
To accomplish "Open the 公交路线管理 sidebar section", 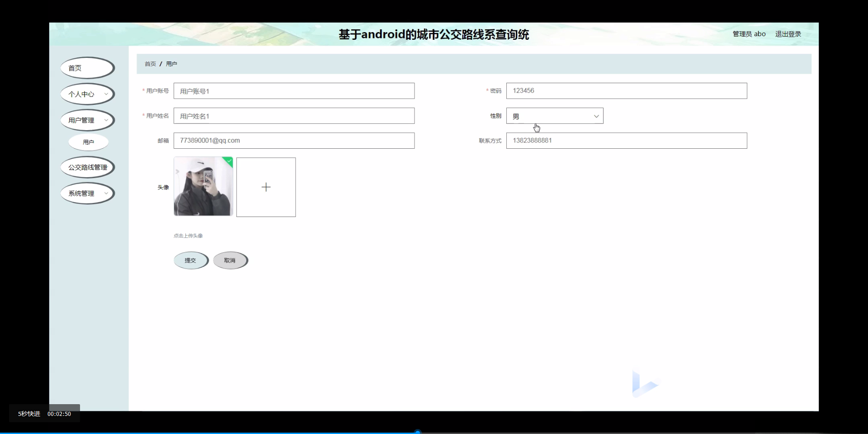I will 87,167.
